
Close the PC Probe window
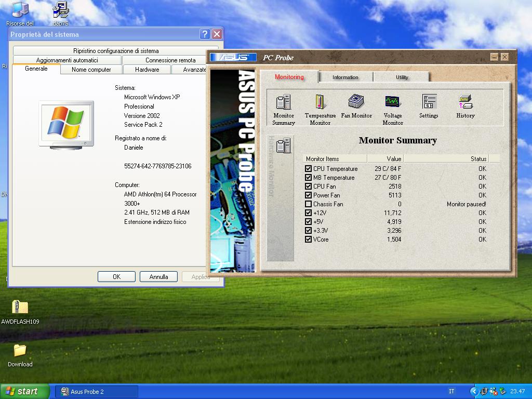click(x=504, y=57)
